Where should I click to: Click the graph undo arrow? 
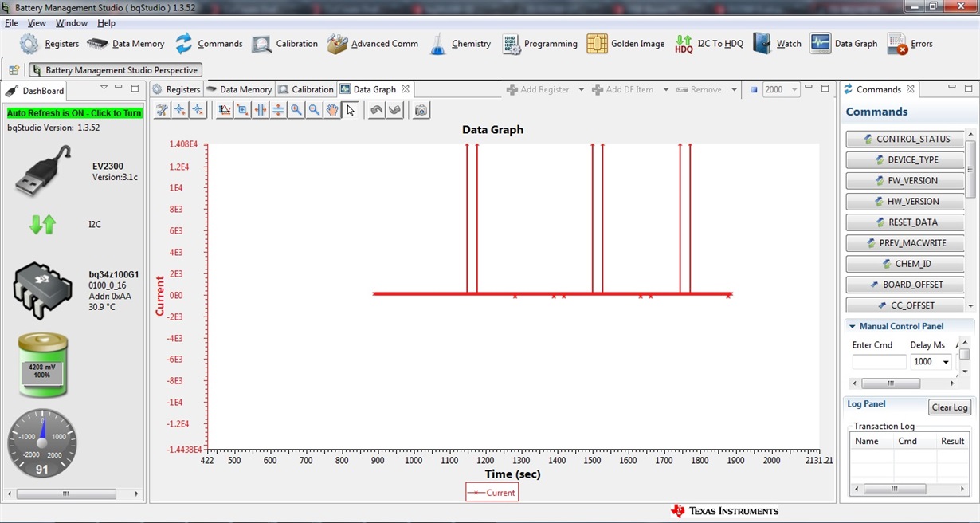(x=377, y=110)
